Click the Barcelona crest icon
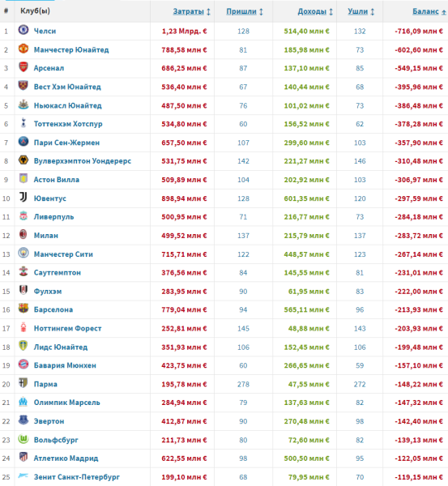Image resolution: width=448 pixels, height=486 pixels. tap(23, 309)
